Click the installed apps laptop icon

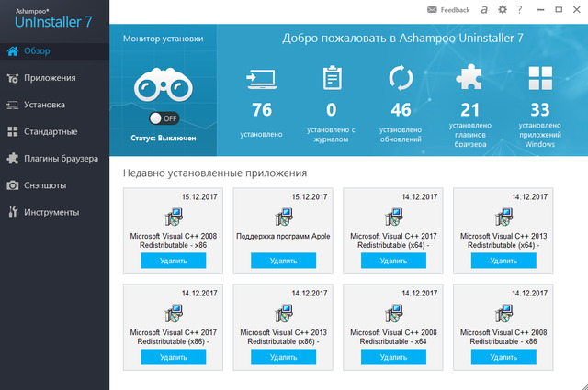pos(261,80)
